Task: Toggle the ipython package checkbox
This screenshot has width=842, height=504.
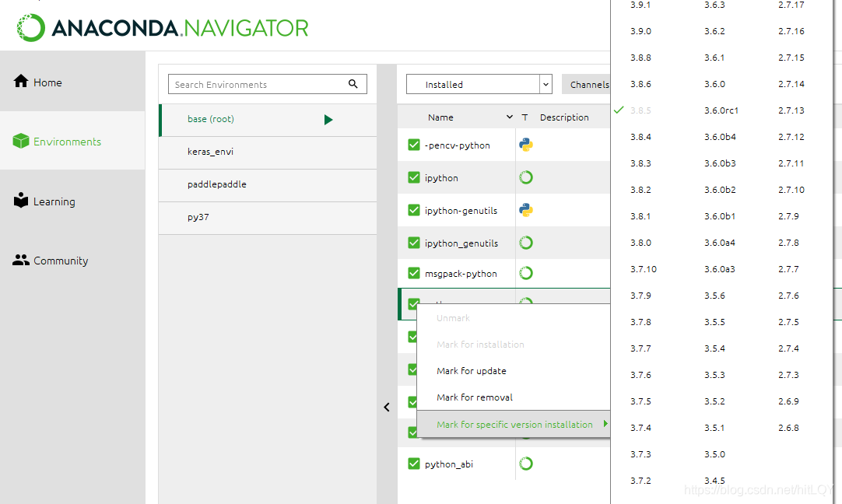Action: click(x=414, y=177)
